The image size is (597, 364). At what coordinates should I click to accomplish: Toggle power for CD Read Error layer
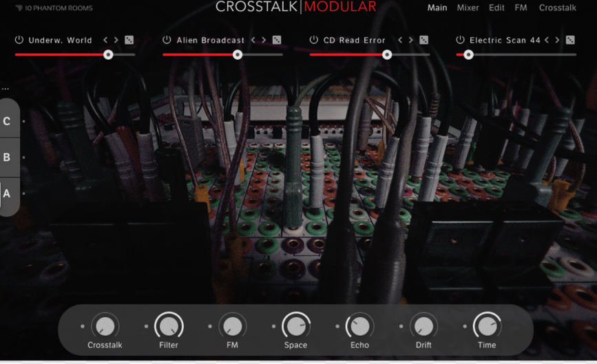[314, 39]
